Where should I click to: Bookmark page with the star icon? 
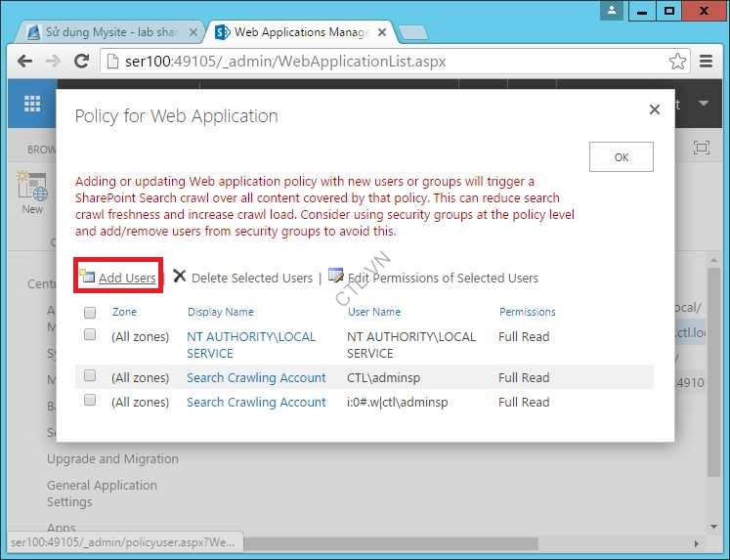pos(677,62)
